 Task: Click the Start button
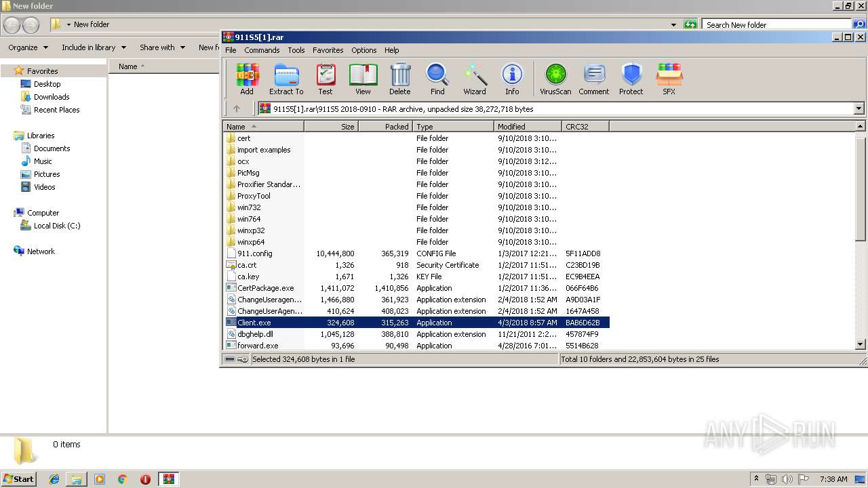tap(19, 479)
